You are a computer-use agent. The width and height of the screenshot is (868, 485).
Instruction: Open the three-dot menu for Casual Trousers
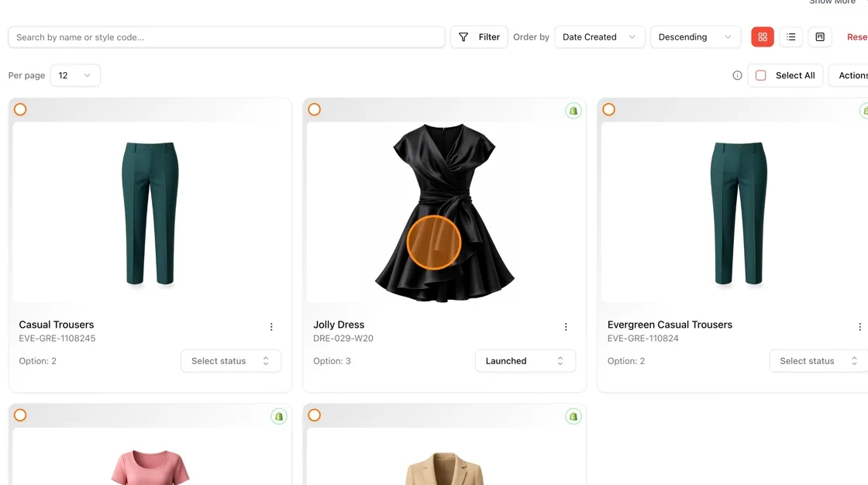click(x=271, y=327)
